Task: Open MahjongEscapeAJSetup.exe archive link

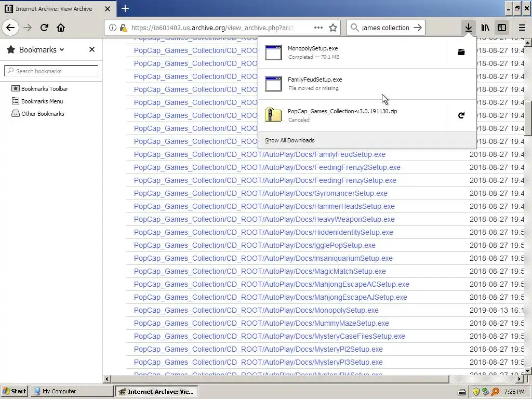Action: (x=270, y=297)
